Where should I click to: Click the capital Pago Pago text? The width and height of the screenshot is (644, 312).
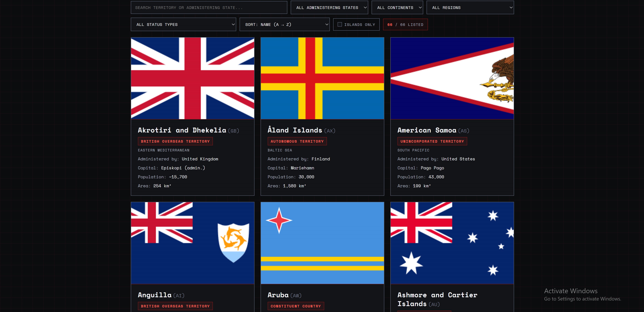click(432, 168)
